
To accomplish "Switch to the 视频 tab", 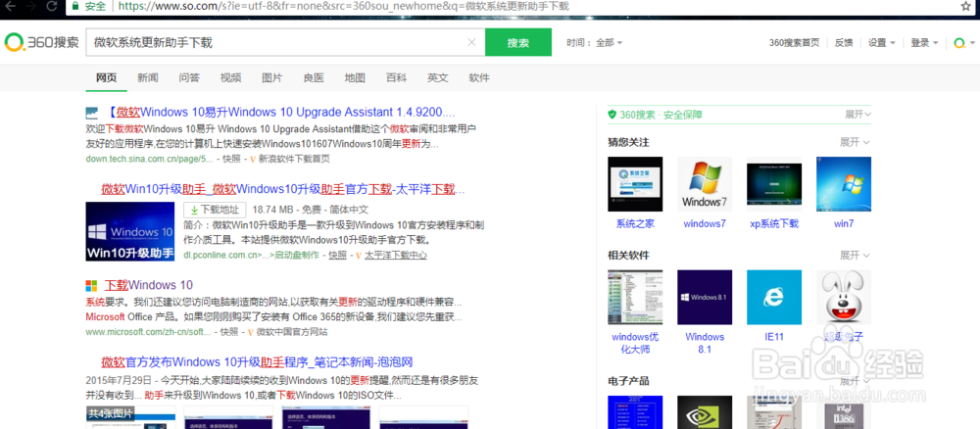I will [x=230, y=78].
